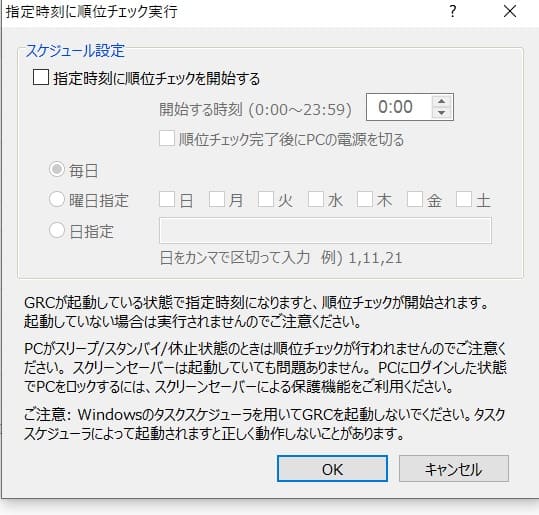Image resolution: width=539 pixels, height=515 pixels.
Task: Select the 日指定 radio button
Action: (57, 230)
